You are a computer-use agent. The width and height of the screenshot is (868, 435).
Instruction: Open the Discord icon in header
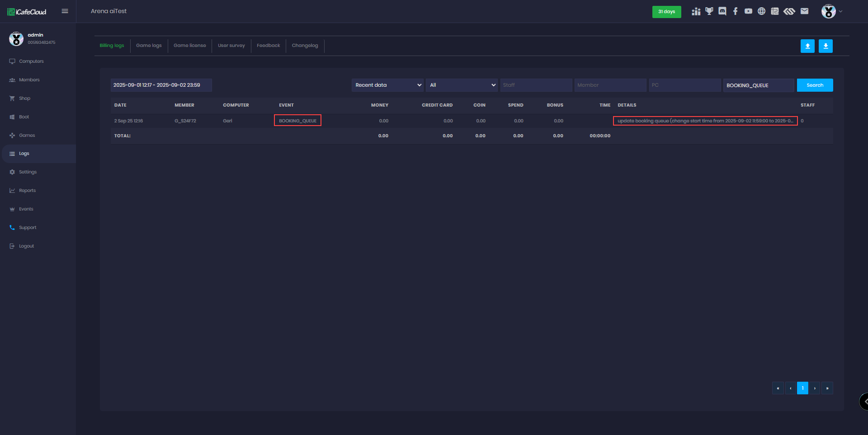[x=722, y=11]
